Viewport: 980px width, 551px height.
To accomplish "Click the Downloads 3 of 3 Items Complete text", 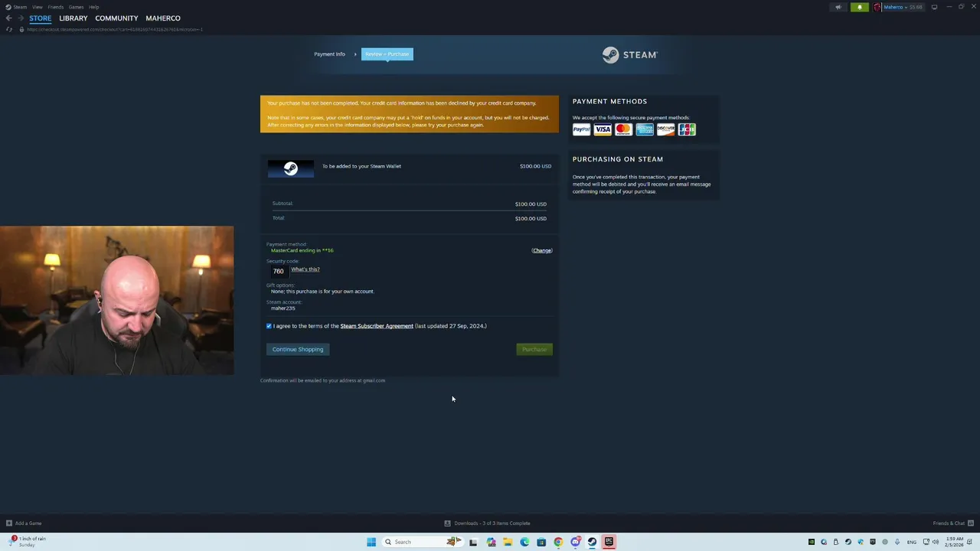I will [x=492, y=523].
